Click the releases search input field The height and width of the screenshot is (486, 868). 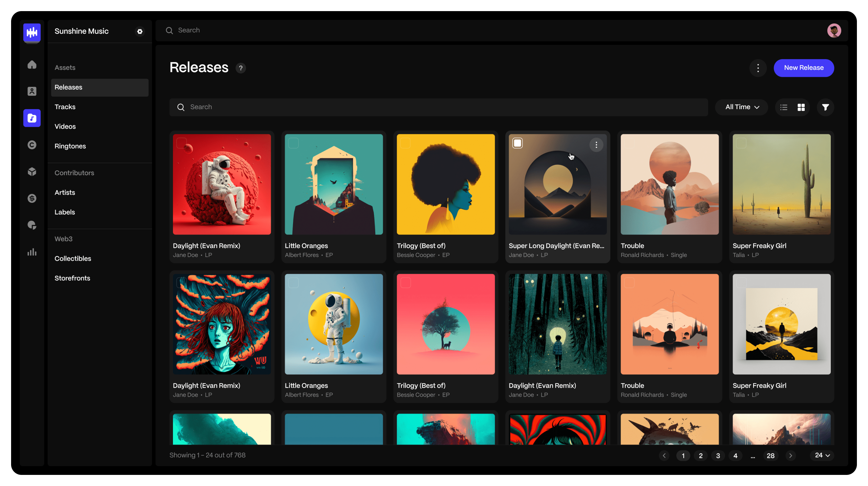click(x=438, y=107)
